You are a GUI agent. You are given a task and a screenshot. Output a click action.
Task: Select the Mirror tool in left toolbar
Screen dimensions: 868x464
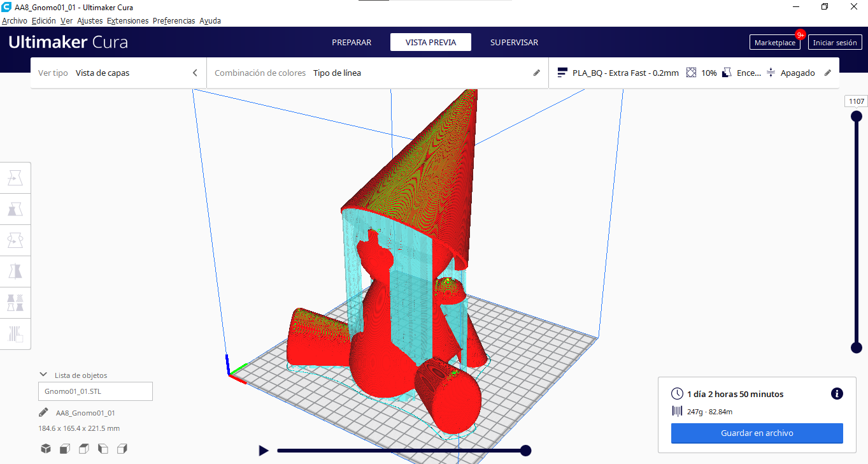click(15, 272)
